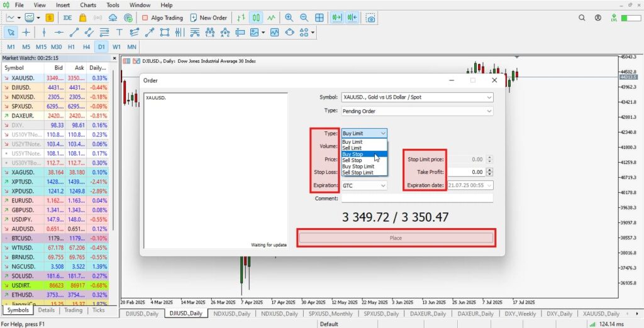Click the zoom out magnifier icon

pyautogui.click(x=304, y=18)
